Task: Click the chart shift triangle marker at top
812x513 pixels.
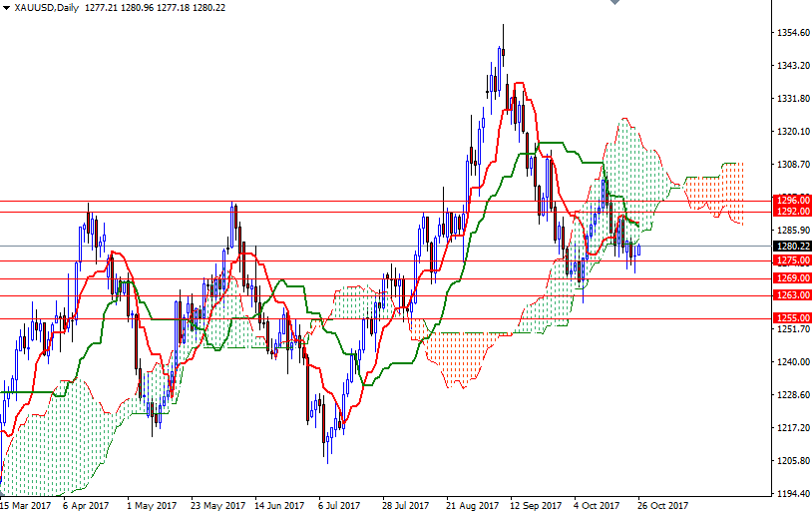Action: [x=614, y=4]
